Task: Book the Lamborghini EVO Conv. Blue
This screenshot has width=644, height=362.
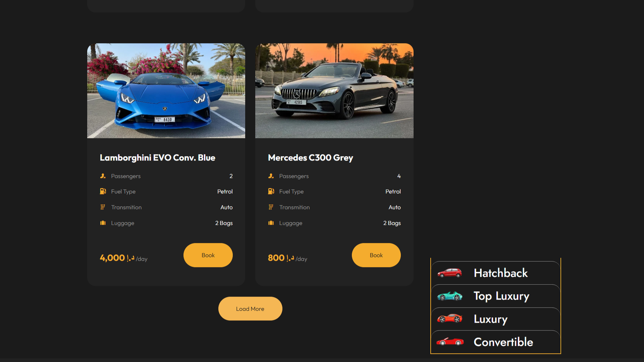Action: click(x=208, y=255)
